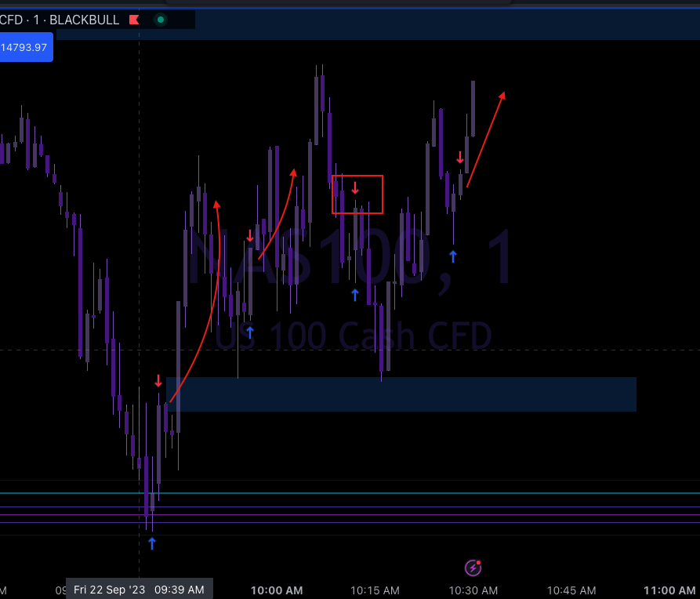Viewport: 700px width, 599px height.
Task: Toggle the green real-time data status dot
Action: point(160,20)
